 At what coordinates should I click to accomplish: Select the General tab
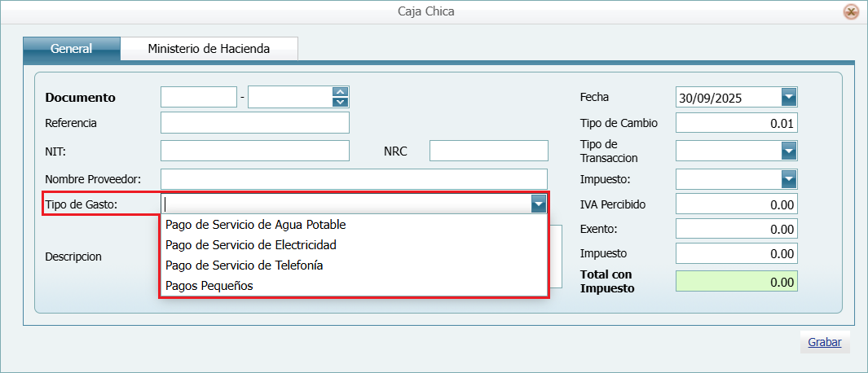(72, 49)
